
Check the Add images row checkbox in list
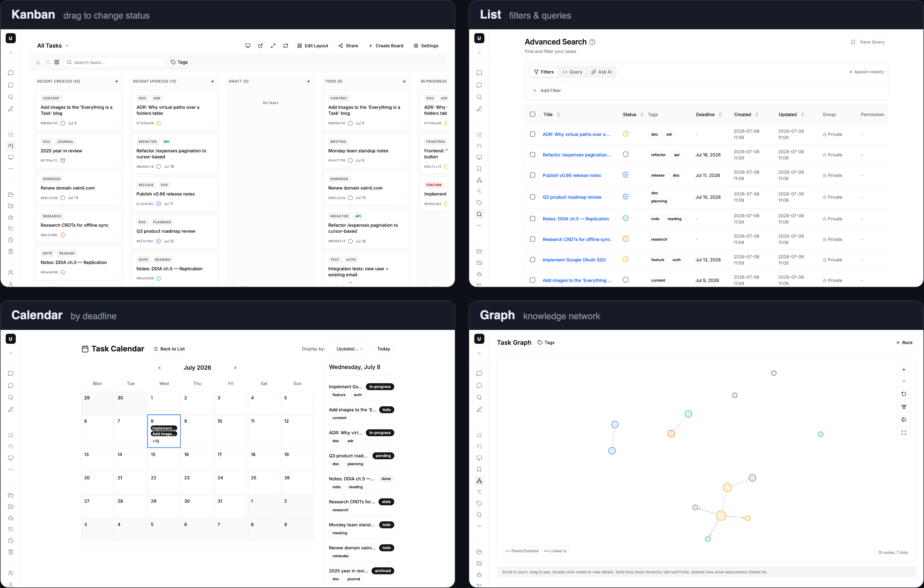point(533,280)
